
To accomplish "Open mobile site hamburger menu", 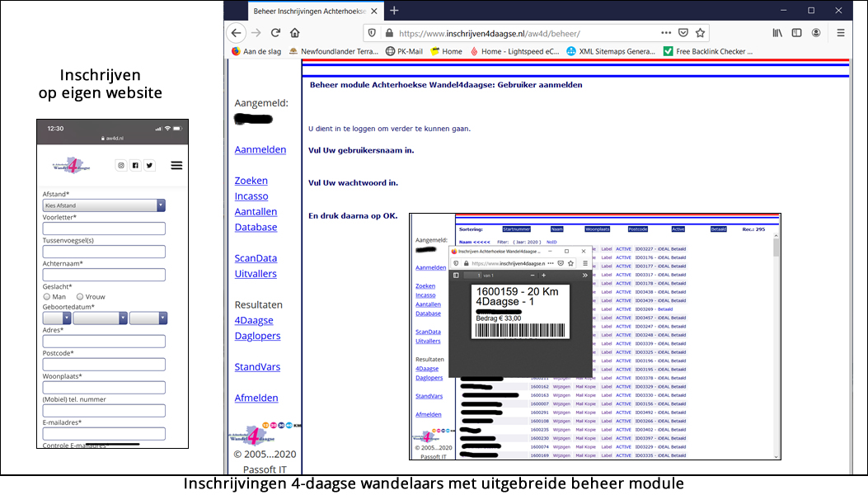I will click(176, 165).
